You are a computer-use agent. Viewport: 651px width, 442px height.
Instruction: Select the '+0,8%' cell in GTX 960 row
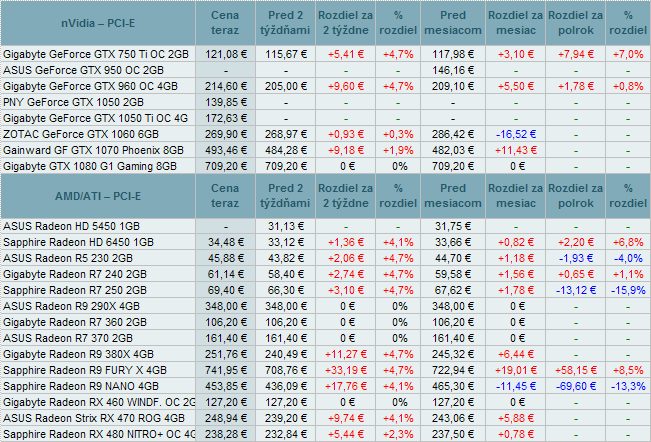[x=628, y=86]
